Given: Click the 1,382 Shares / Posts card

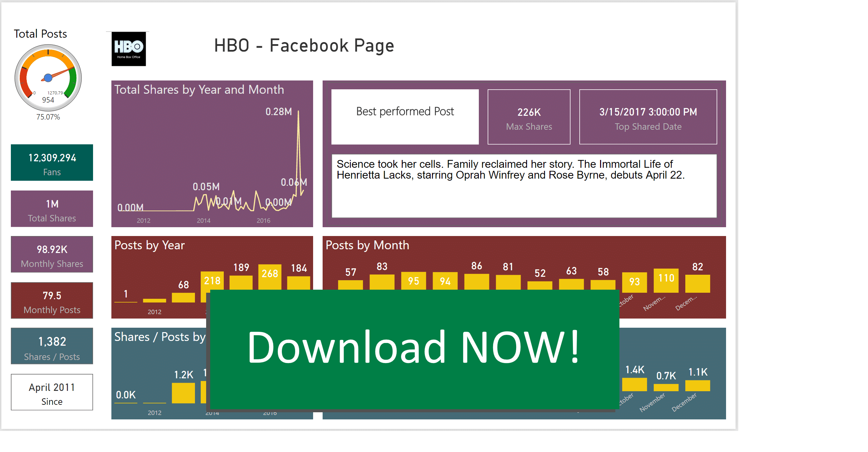Looking at the screenshot, I should point(52,346).
